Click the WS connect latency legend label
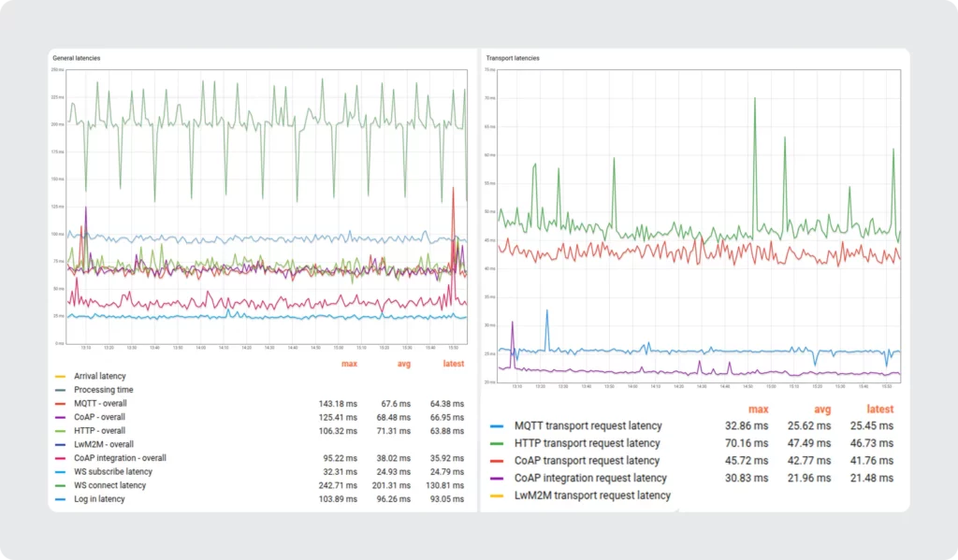This screenshot has height=560, width=958. pyautogui.click(x=109, y=485)
